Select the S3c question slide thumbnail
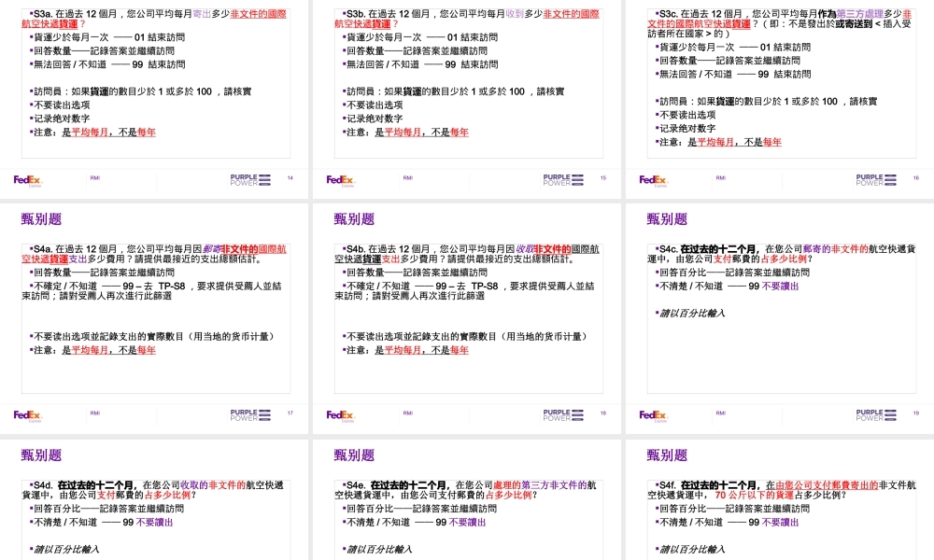 pyautogui.click(x=780, y=98)
